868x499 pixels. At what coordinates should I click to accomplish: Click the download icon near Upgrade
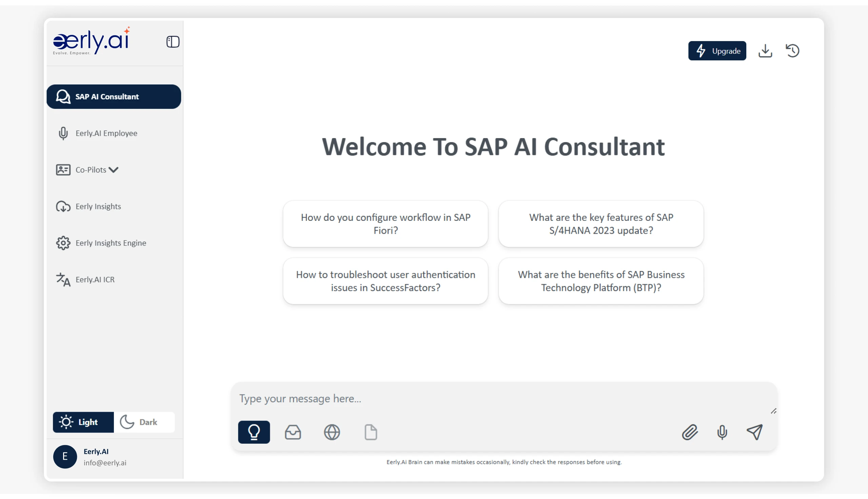coord(765,51)
